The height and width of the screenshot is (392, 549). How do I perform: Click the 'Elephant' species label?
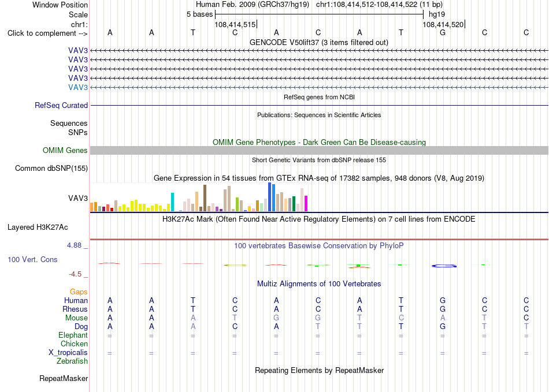click(x=73, y=335)
